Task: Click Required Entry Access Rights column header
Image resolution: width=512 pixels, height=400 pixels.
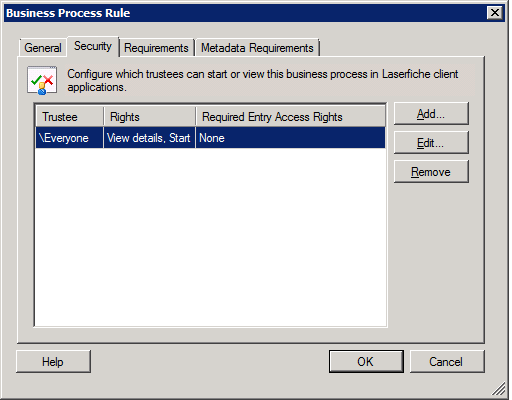Action: (290, 117)
